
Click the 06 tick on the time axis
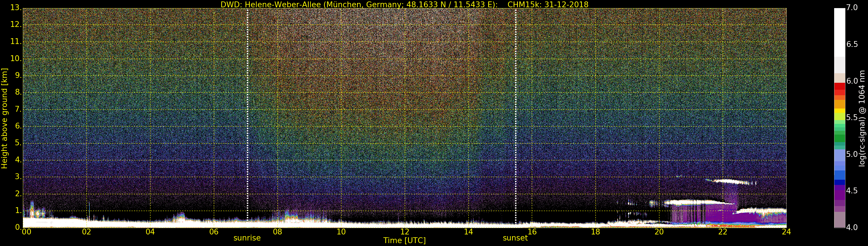pyautogui.click(x=214, y=232)
